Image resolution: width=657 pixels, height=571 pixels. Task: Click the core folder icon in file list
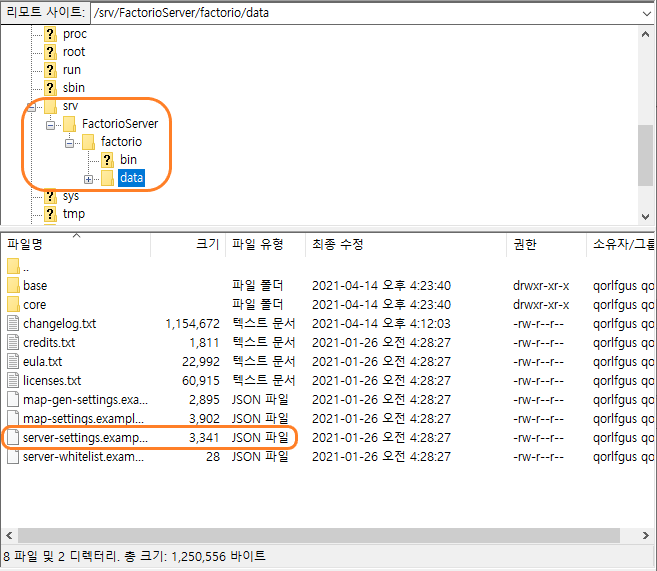pyautogui.click(x=13, y=304)
